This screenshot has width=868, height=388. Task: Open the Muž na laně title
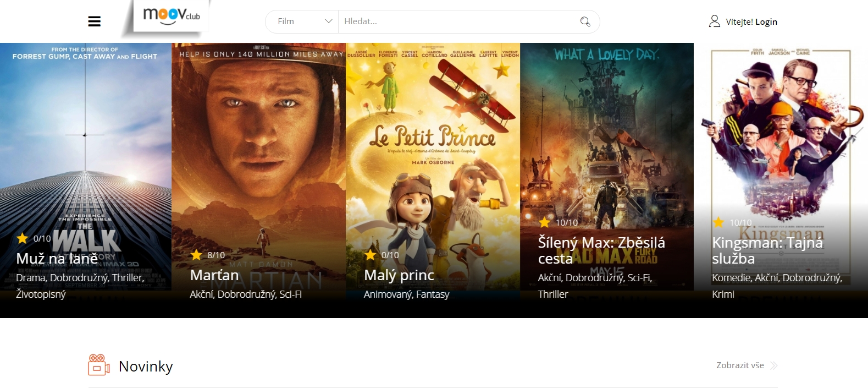click(x=57, y=258)
